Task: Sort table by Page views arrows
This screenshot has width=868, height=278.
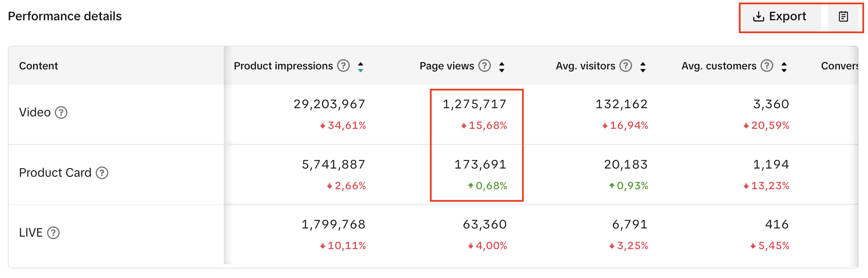Action: 502,67
